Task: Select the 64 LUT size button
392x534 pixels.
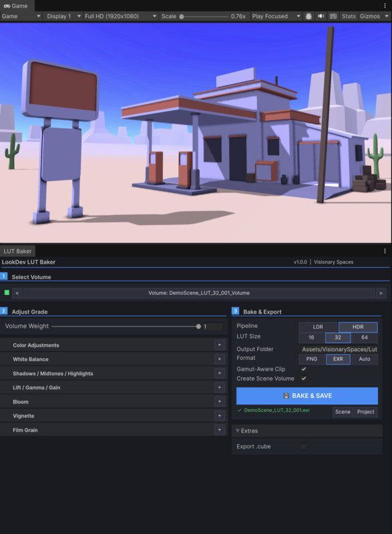Action: point(365,338)
